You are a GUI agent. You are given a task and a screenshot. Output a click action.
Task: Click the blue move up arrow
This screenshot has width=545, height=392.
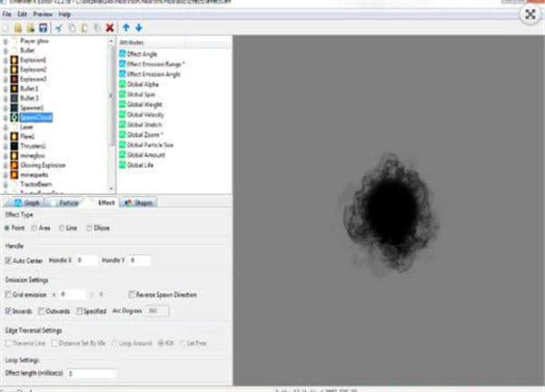124,28
